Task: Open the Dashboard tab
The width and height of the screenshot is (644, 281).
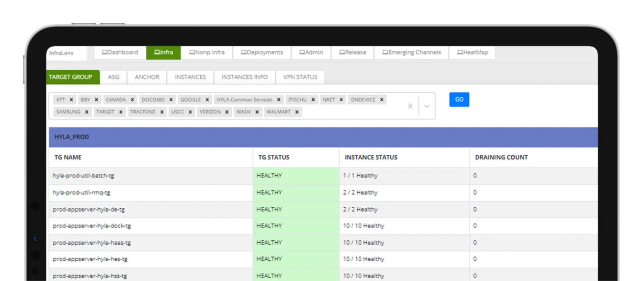Action: 120,53
